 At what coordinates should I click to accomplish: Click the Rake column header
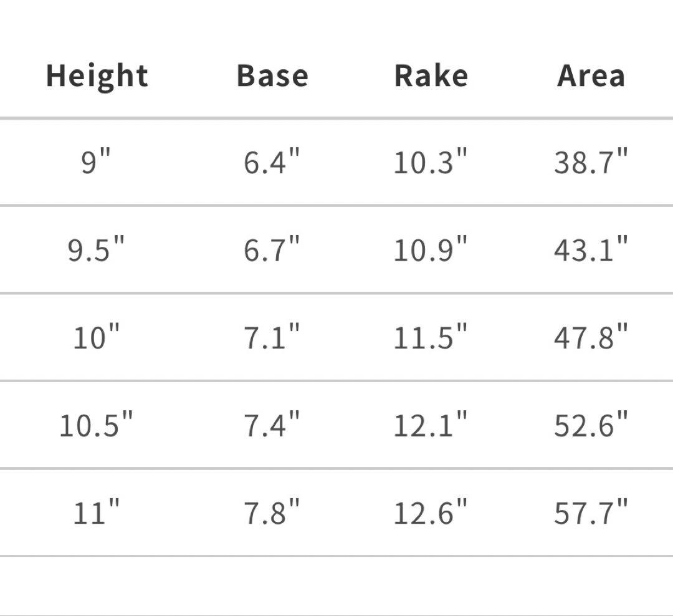click(431, 76)
